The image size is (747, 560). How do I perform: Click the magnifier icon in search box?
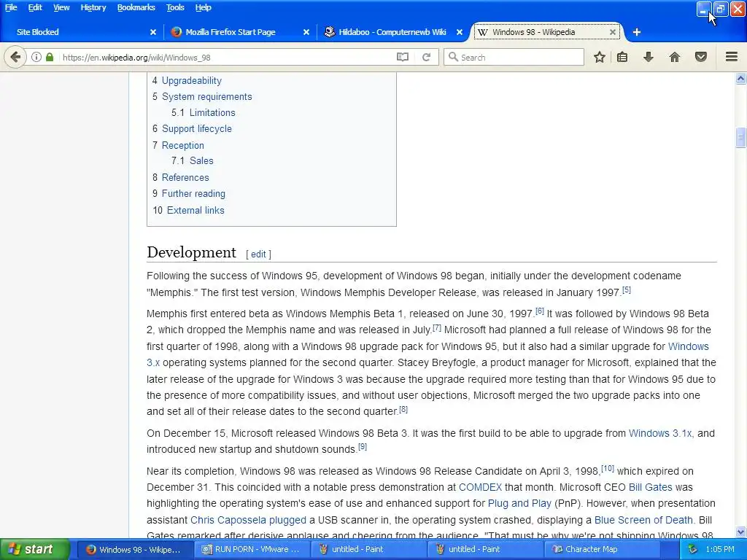pos(453,57)
